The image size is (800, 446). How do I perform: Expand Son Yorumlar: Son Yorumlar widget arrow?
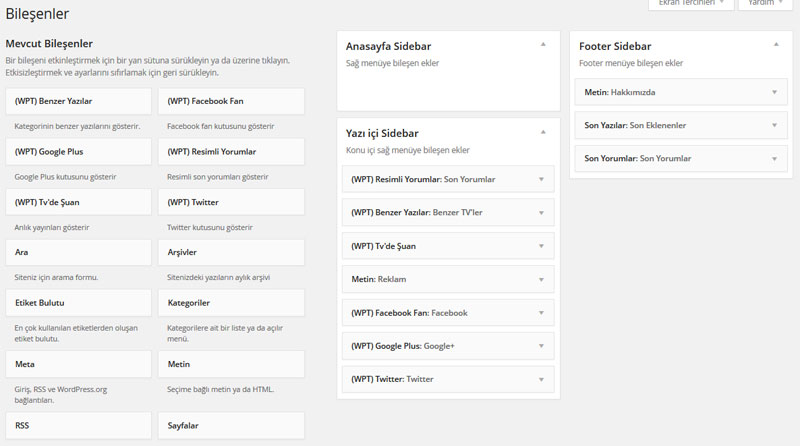pyautogui.click(x=774, y=159)
